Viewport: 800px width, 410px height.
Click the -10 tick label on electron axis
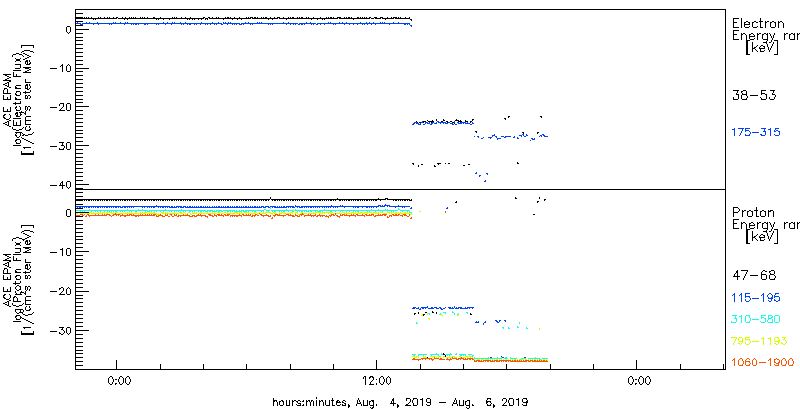tap(59, 68)
